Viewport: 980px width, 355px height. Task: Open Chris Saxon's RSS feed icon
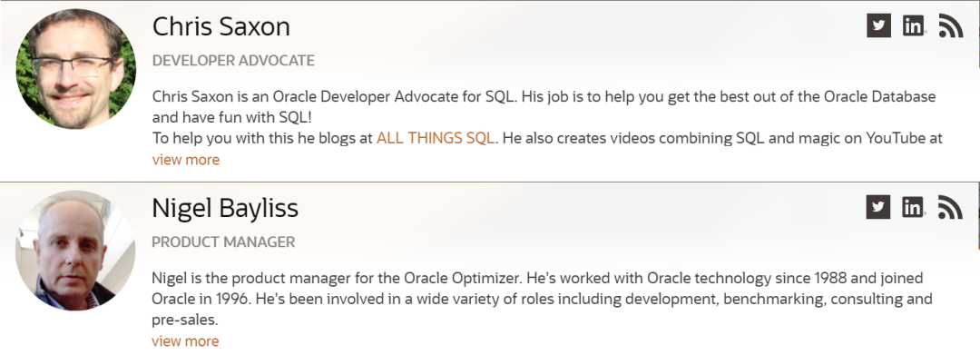click(x=951, y=25)
